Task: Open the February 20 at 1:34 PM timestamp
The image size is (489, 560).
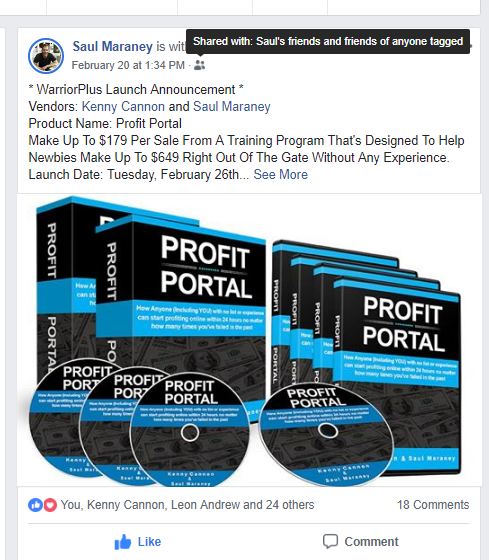Action: tap(128, 65)
